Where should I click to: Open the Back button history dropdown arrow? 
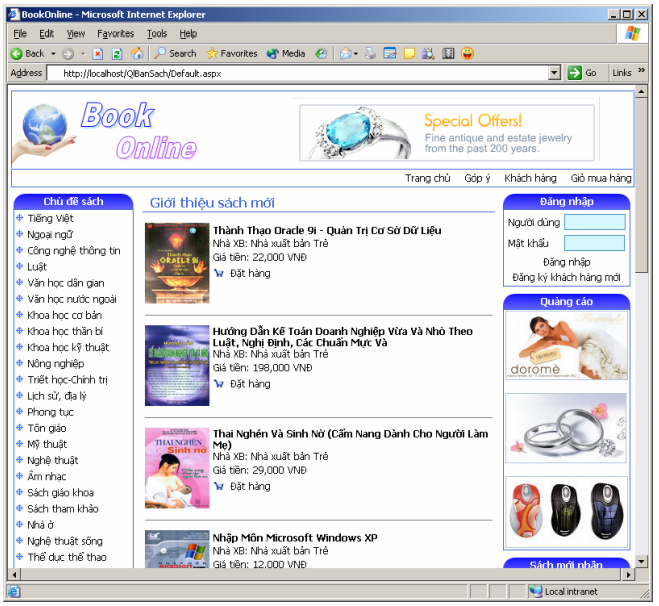coord(52,54)
